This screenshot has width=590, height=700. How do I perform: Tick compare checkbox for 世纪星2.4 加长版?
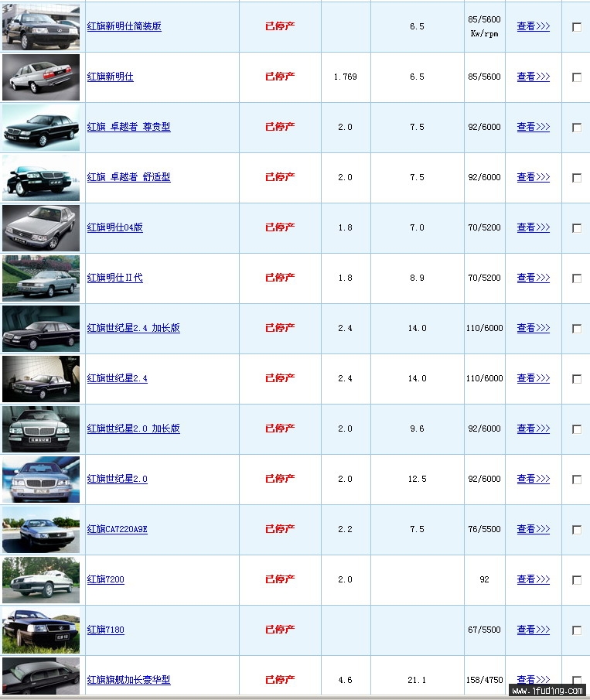(x=577, y=329)
